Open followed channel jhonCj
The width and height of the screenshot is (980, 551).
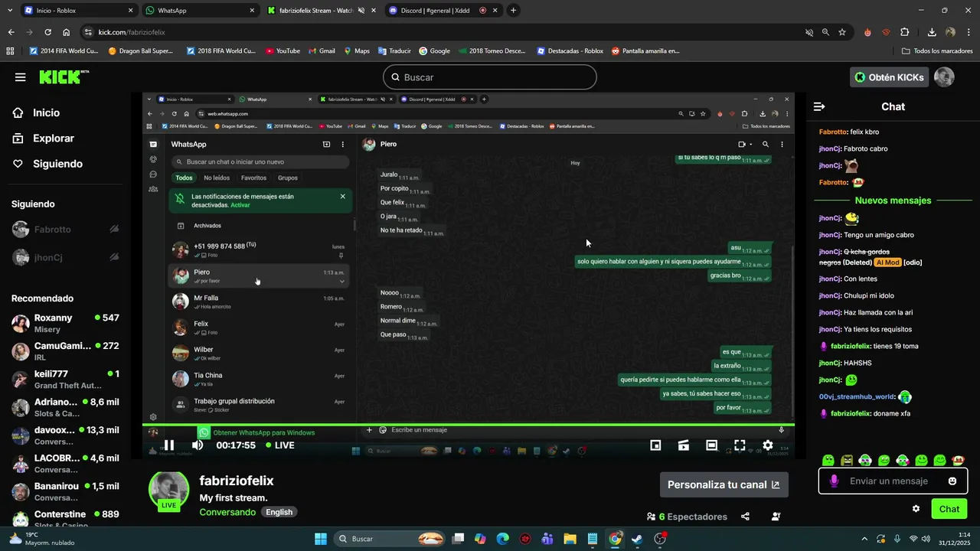coord(65,257)
